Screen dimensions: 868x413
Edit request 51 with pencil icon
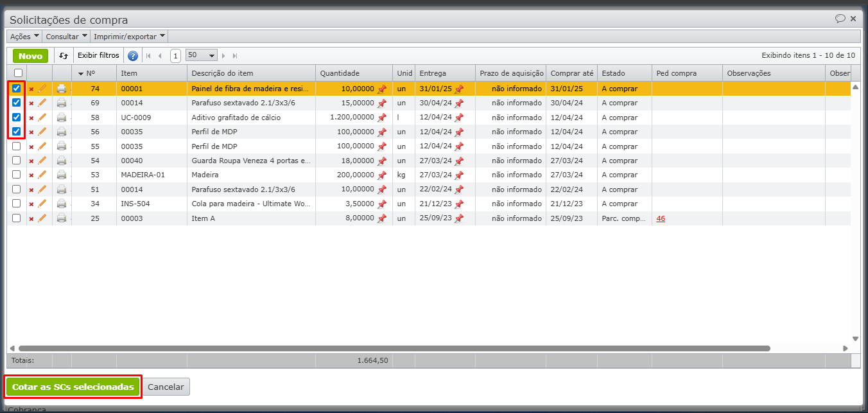(42, 189)
